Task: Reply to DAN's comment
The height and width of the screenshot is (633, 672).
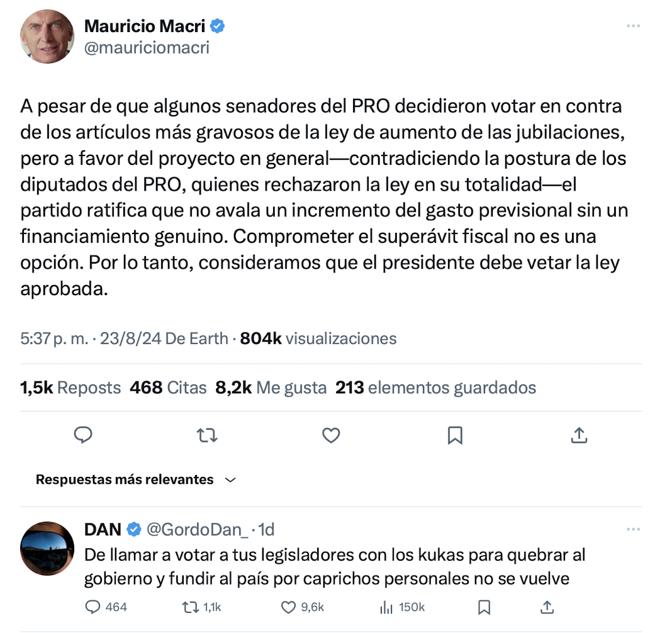Action: [92, 607]
